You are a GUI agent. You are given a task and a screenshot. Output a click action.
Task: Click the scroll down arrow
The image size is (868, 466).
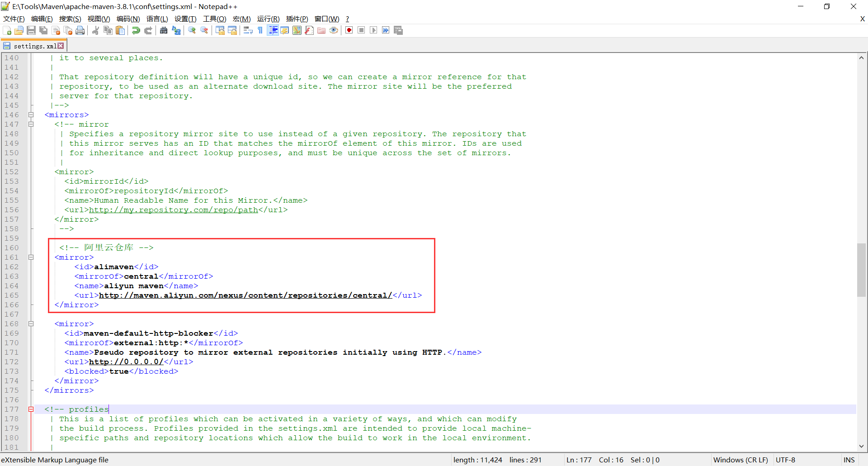point(861,446)
